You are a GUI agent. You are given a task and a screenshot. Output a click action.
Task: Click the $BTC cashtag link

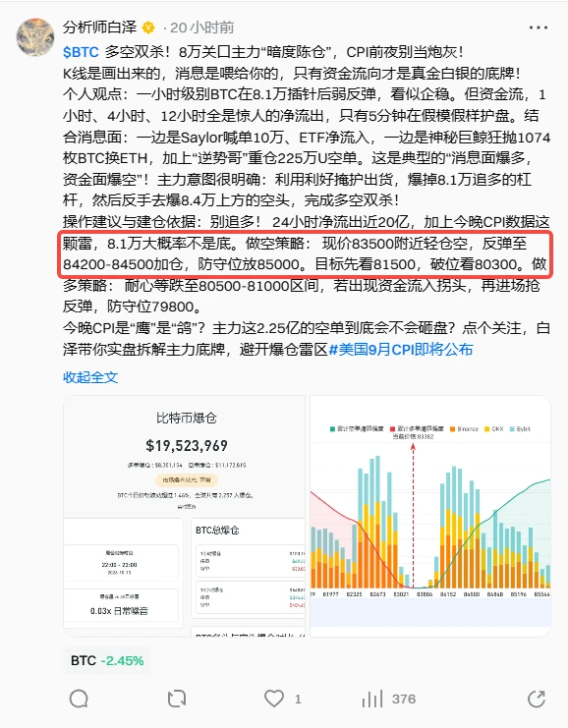(x=81, y=51)
